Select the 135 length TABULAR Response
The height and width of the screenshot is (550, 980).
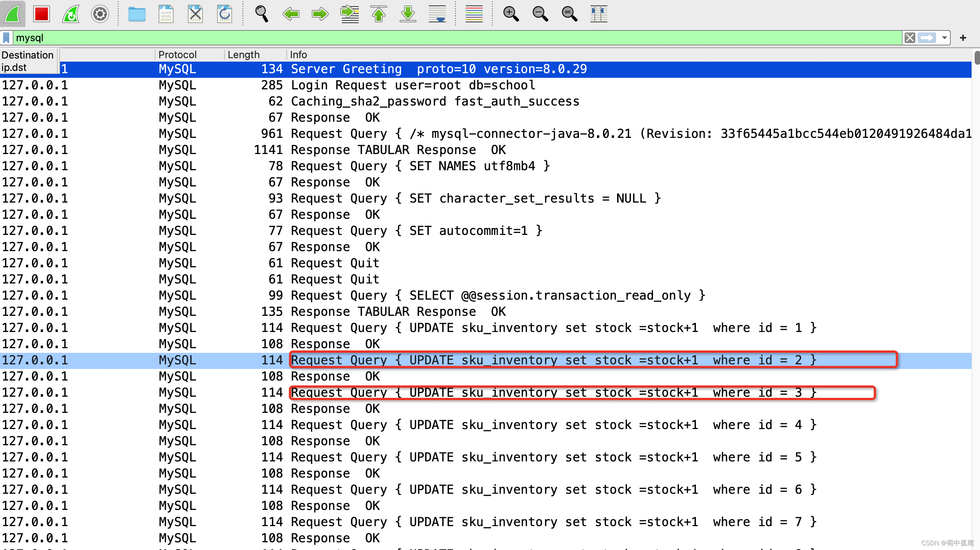click(x=486, y=312)
